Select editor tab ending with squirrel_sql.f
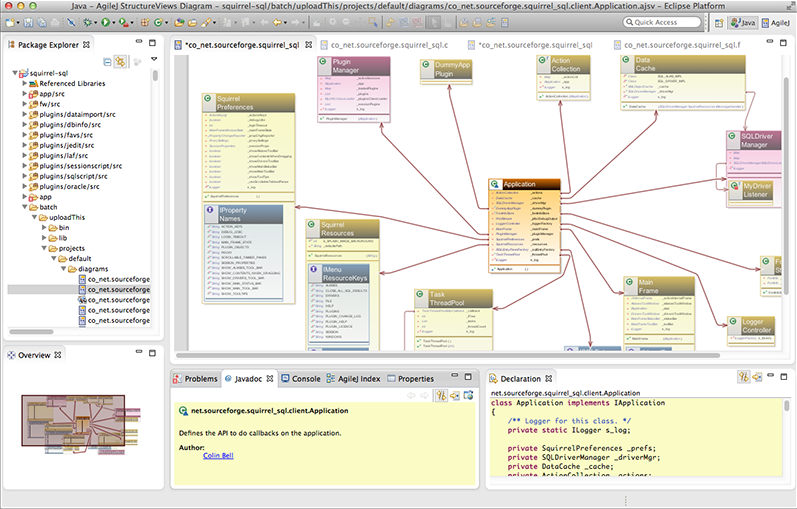The height and width of the screenshot is (509, 797). (x=677, y=45)
